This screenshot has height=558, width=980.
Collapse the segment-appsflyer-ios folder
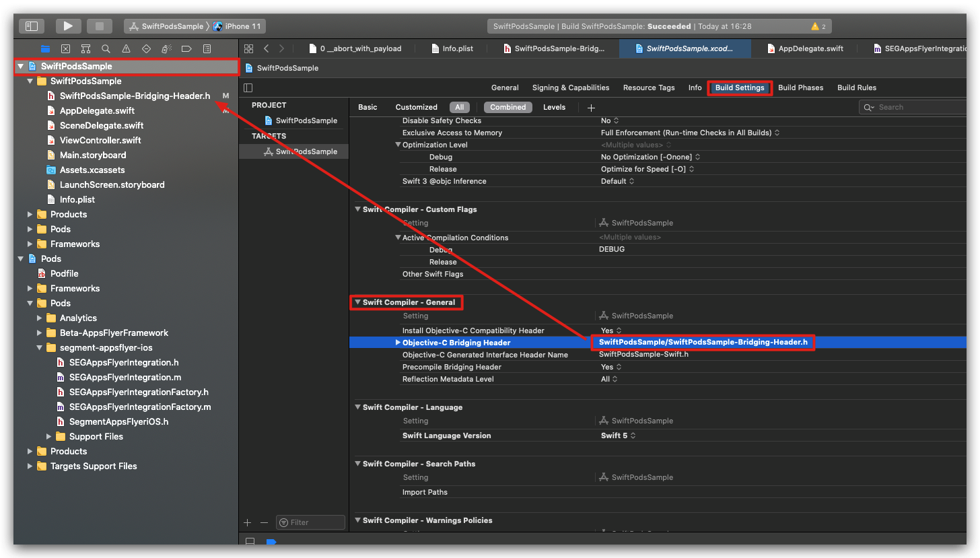click(x=40, y=347)
